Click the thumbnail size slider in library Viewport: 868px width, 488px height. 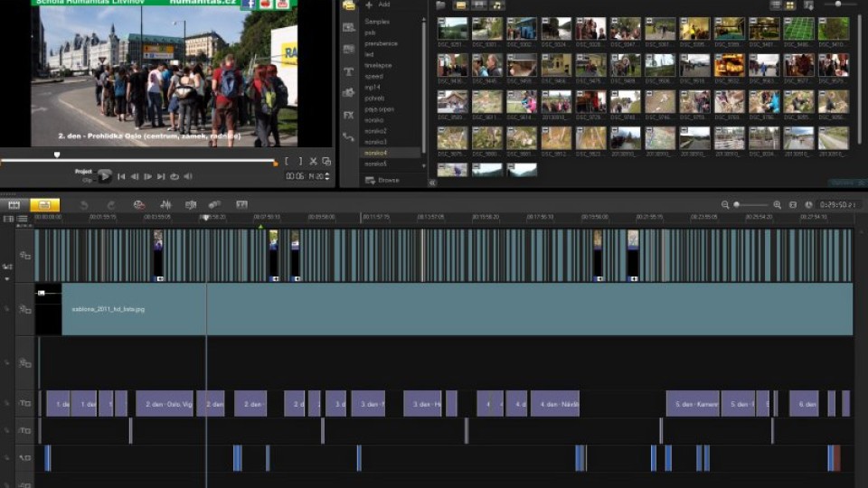(x=838, y=5)
